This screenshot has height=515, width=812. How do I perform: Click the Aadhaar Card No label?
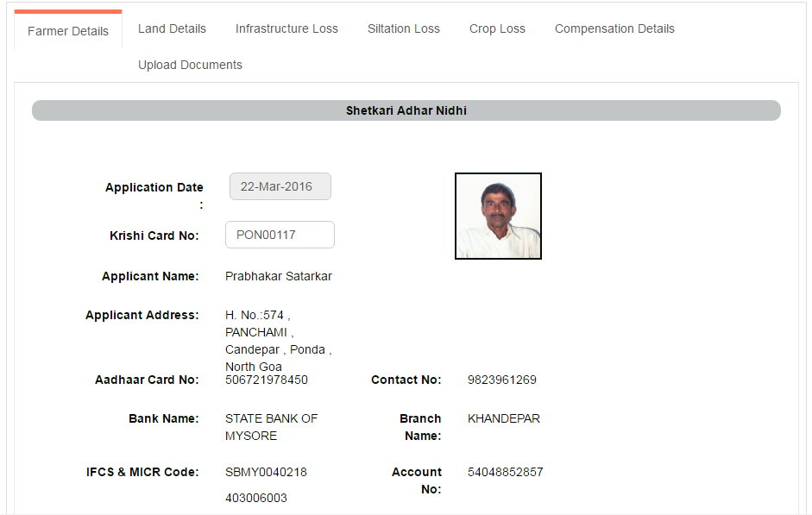[x=147, y=380]
